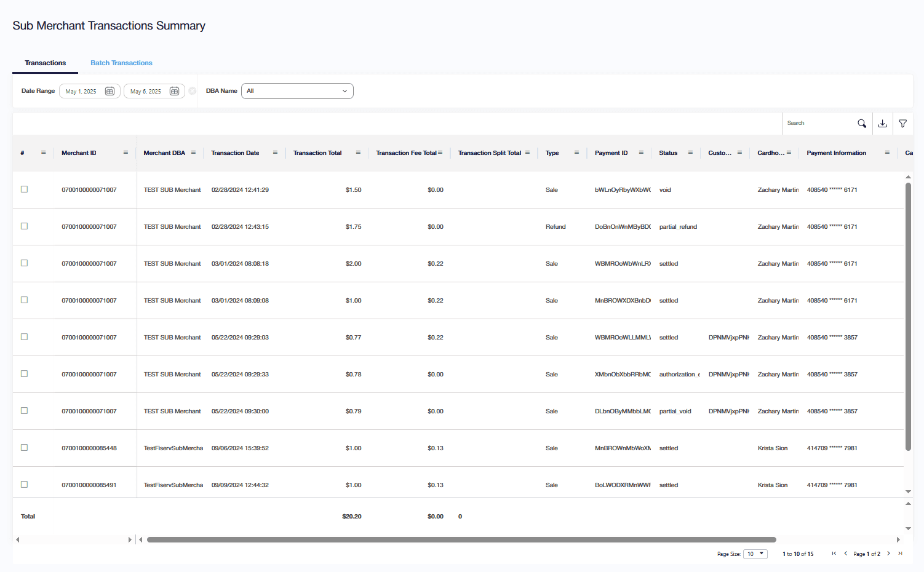Image resolution: width=924 pixels, height=572 pixels.
Task: Check the 05/22/2024 09:30:00 row
Action: coord(25,411)
